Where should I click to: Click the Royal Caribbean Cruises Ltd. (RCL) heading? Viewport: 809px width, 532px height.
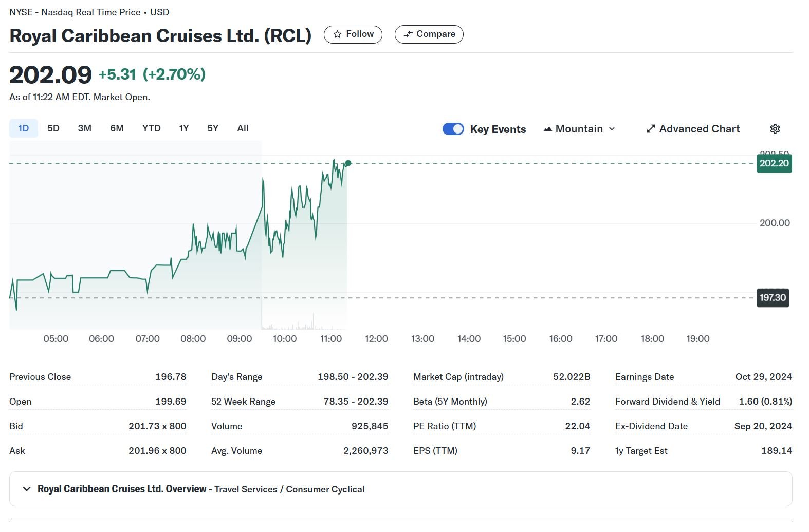(x=160, y=35)
